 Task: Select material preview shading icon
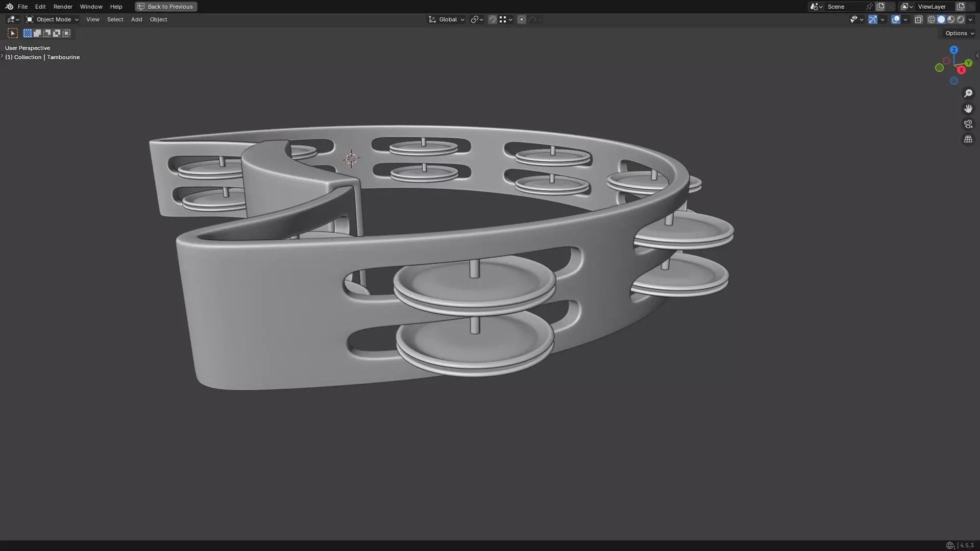(951, 19)
